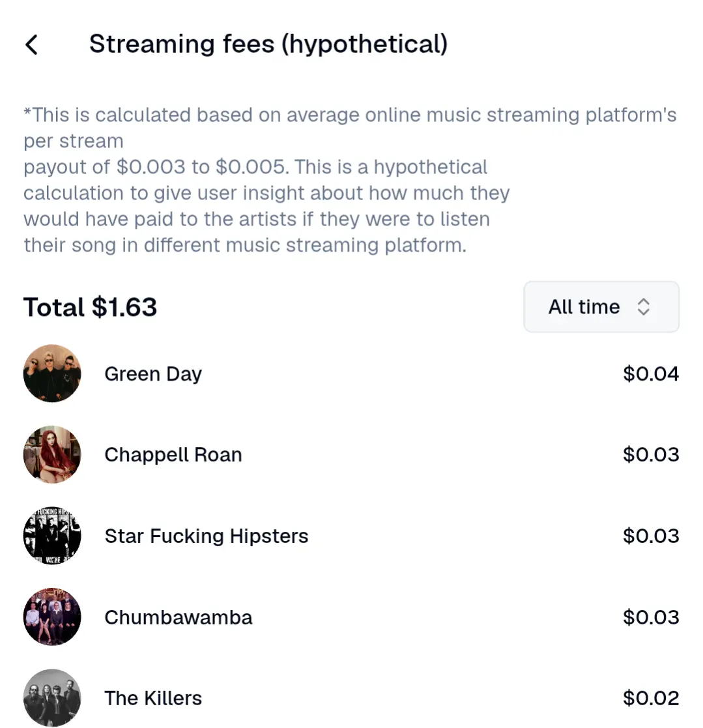Click Chumbawamba's $0.03 fee amount
The height and width of the screenshot is (728, 703).
pos(650,617)
